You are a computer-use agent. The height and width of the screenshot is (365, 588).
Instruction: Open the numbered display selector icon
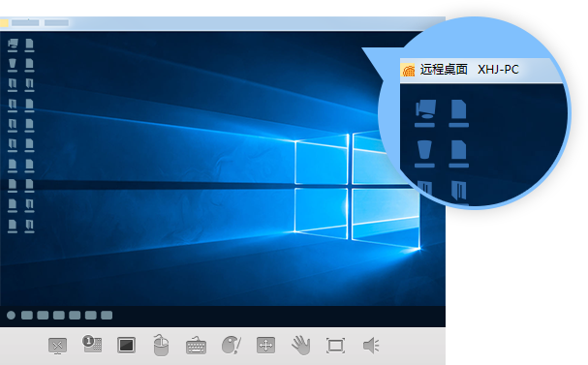coord(92,344)
